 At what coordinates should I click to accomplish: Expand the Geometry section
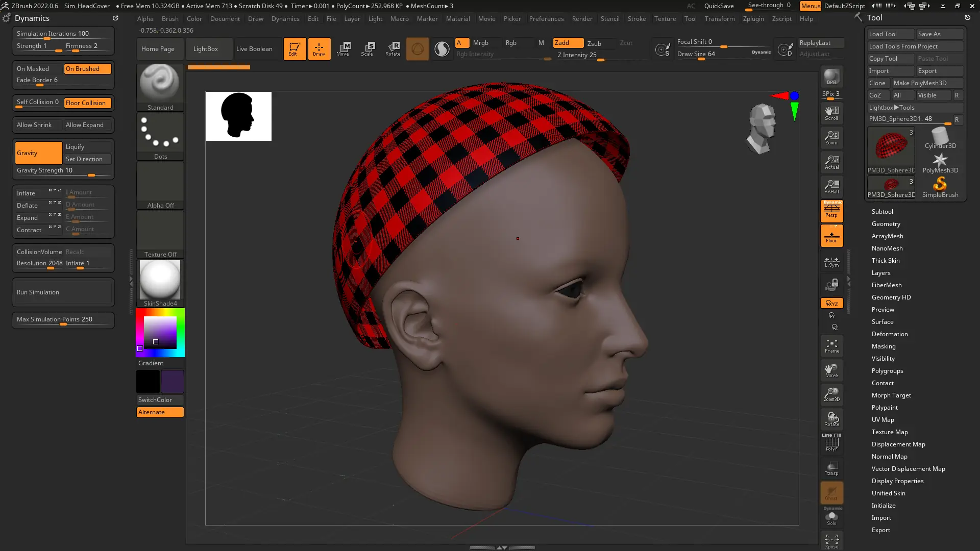pos(886,224)
